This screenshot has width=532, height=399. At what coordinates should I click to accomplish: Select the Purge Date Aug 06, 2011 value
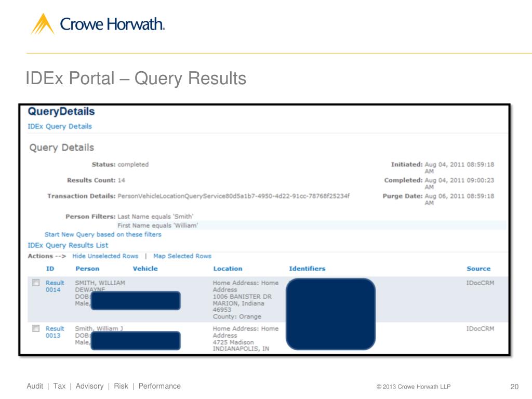coord(459,199)
